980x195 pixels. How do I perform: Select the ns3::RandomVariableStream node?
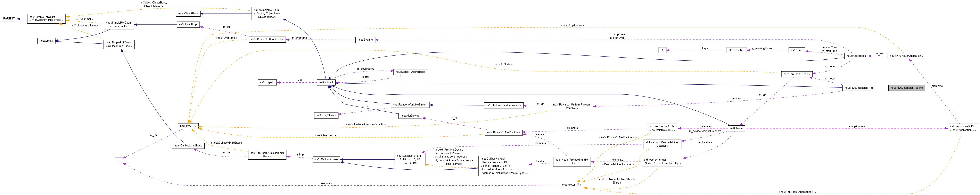coord(410,104)
